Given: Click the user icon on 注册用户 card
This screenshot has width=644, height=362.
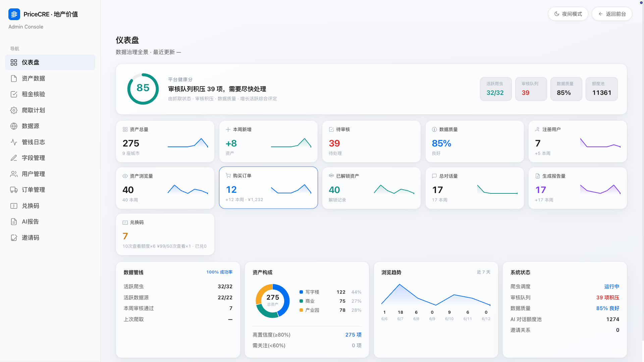Looking at the screenshot, I should (x=538, y=129).
